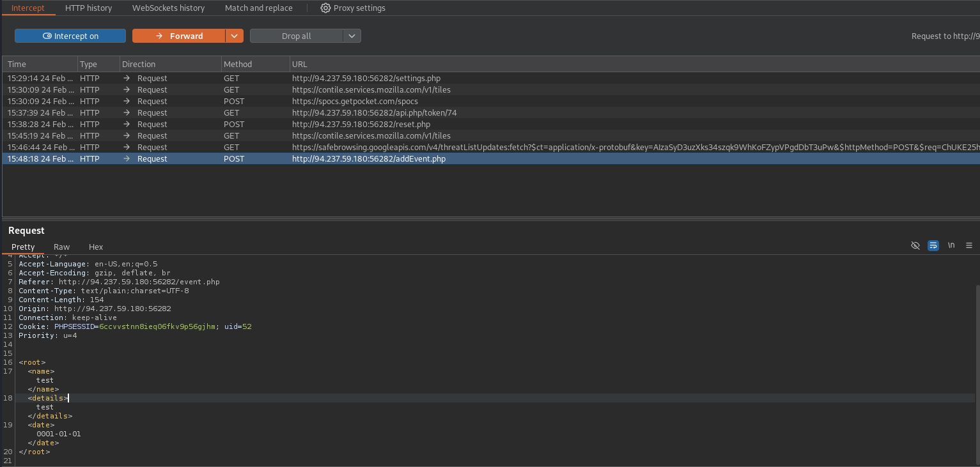This screenshot has height=467, width=980.
Task: Open the Request editor hamburger menu
Action: [969, 245]
